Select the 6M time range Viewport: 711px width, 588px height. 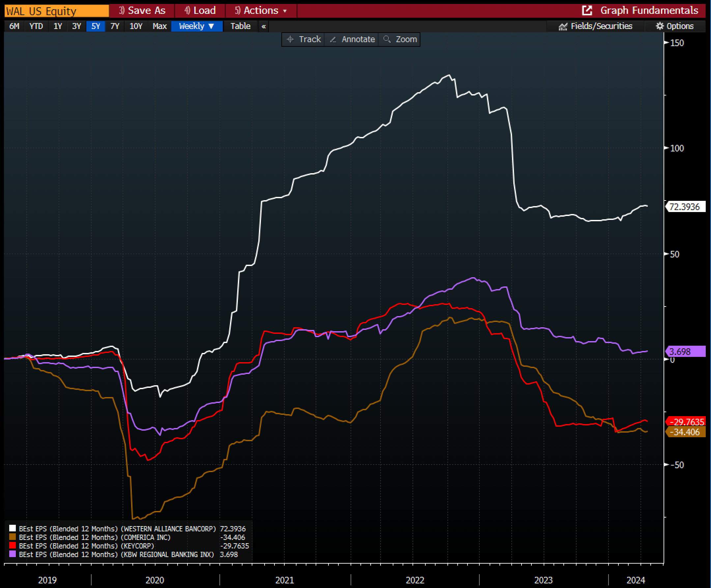click(x=14, y=26)
